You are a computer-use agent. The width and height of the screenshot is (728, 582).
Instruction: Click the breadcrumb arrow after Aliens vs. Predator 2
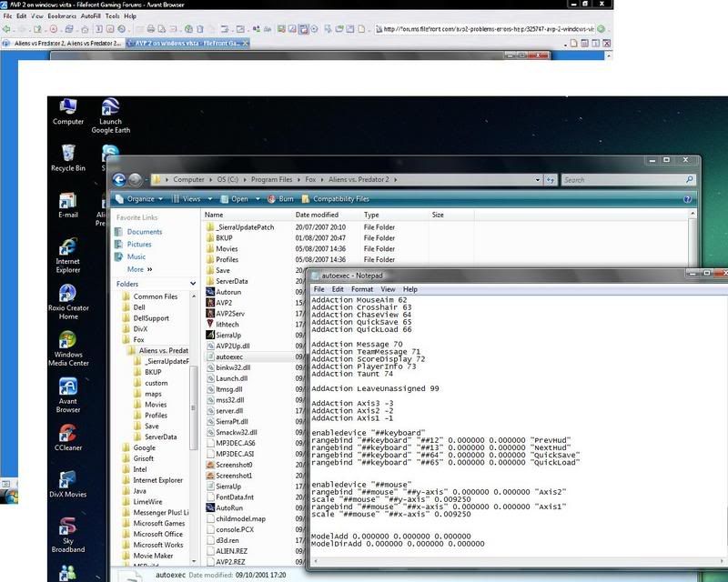coord(396,180)
